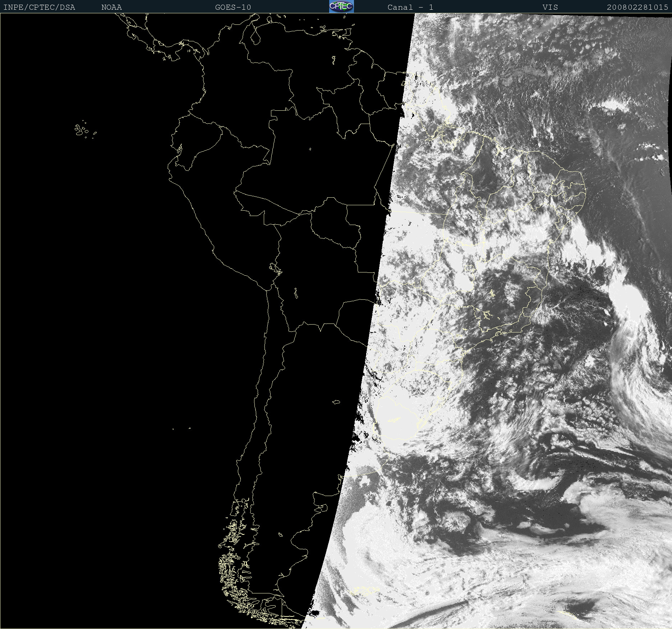This screenshot has height=629, width=672.
Task: Select the VIS label in header
Action: coord(550,7)
